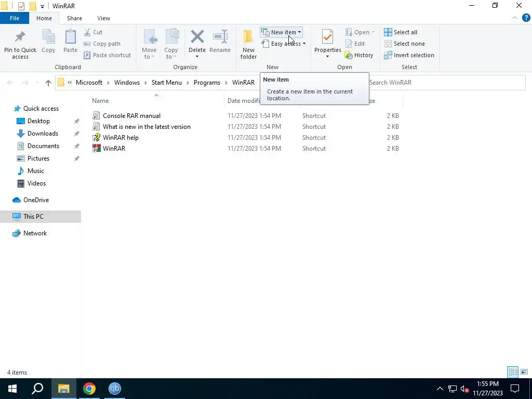Navigate to Microsoft in the breadcrumb
The image size is (532, 399).
[89, 83]
